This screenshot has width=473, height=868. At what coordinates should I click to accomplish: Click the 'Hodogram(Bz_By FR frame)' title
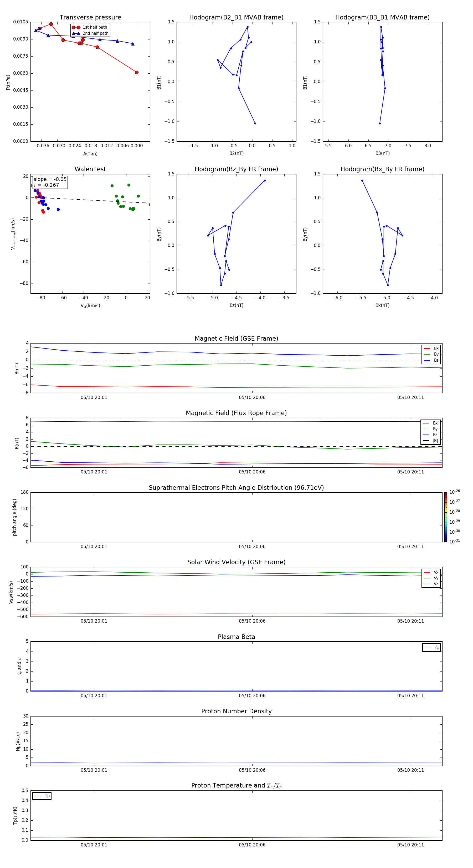coord(236,169)
